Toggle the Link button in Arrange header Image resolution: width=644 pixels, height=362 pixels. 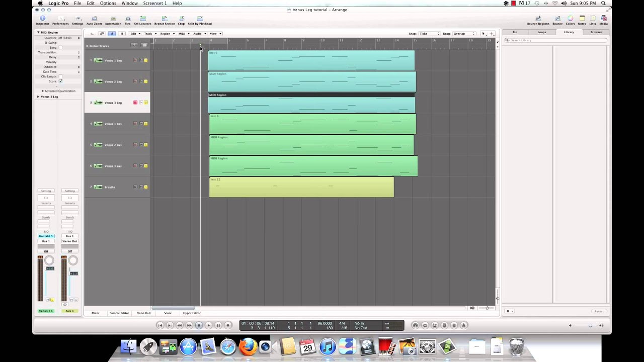(x=102, y=34)
